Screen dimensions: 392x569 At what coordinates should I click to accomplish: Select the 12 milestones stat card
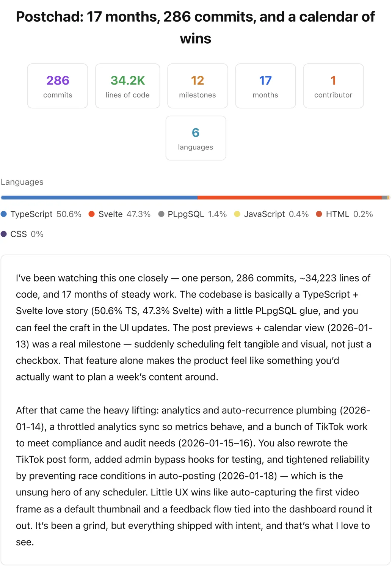198,86
